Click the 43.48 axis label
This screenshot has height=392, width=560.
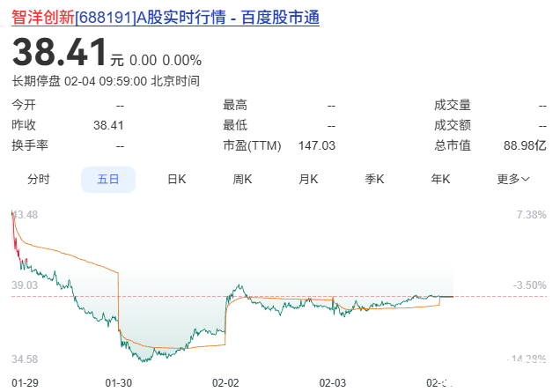pyautogui.click(x=25, y=215)
